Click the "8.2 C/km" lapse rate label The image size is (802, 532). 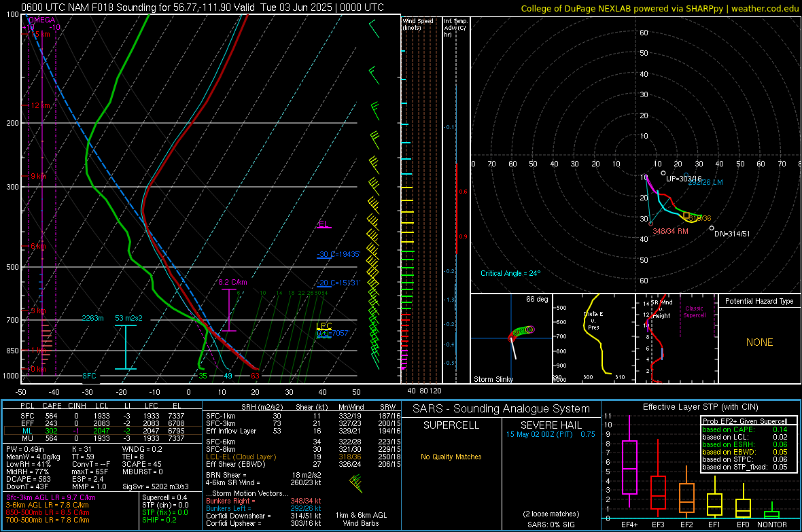click(232, 282)
